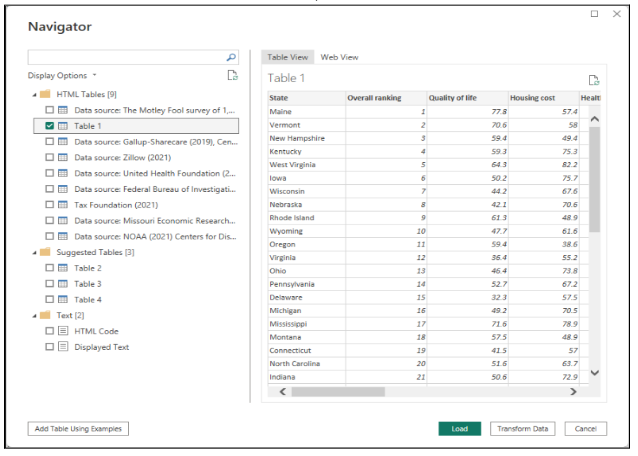This screenshot has height=456, width=638.
Task: Click the Load button
Action: [459, 429]
